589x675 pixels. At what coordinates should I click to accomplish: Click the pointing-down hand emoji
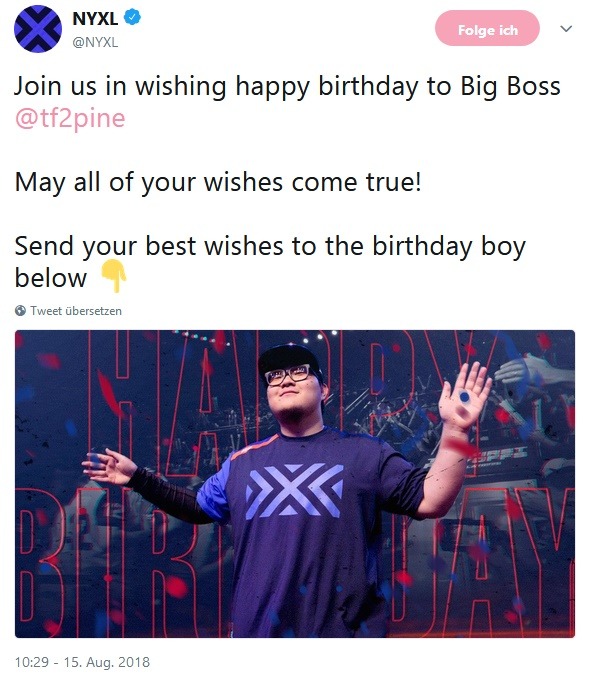114,276
